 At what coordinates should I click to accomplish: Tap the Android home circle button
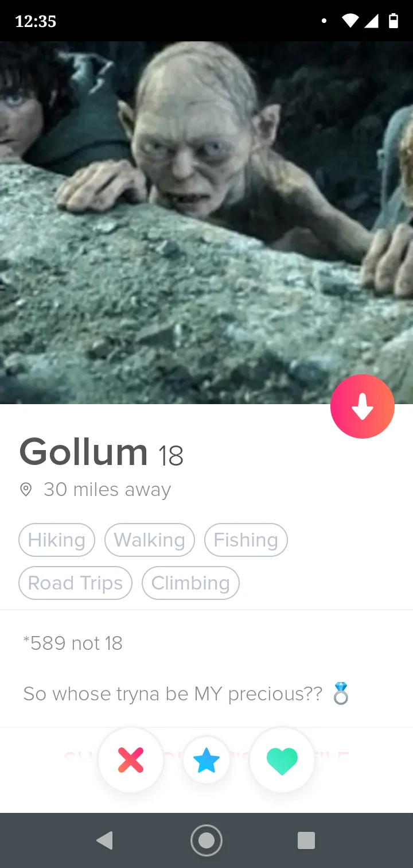pos(206,840)
